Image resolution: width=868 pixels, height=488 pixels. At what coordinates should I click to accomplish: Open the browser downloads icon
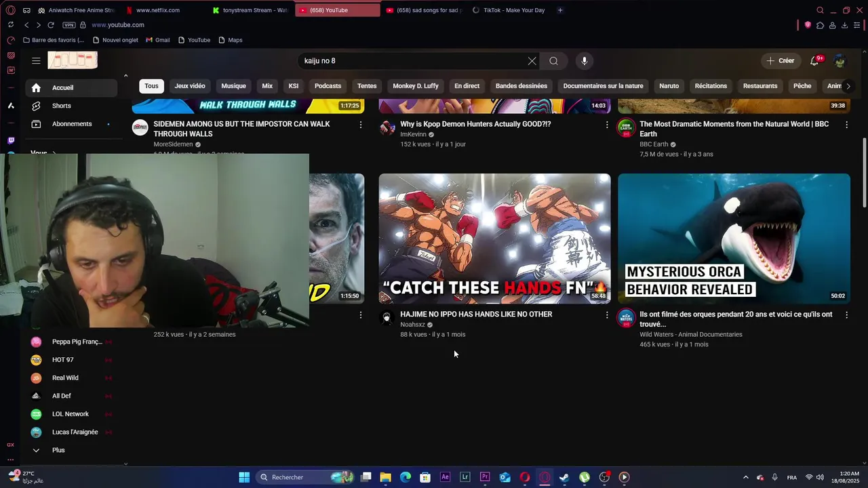pos(844,25)
